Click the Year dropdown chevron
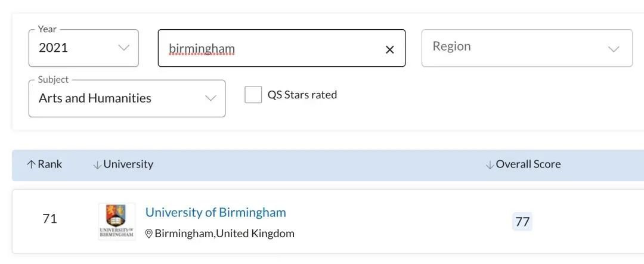This screenshot has width=644, height=264. (123, 48)
